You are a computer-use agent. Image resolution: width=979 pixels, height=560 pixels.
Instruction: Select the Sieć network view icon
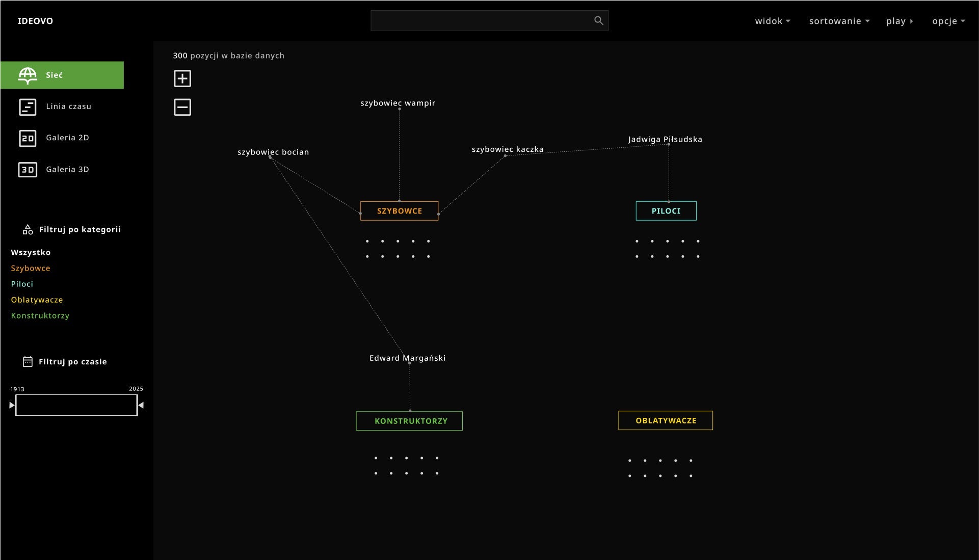[x=28, y=75]
